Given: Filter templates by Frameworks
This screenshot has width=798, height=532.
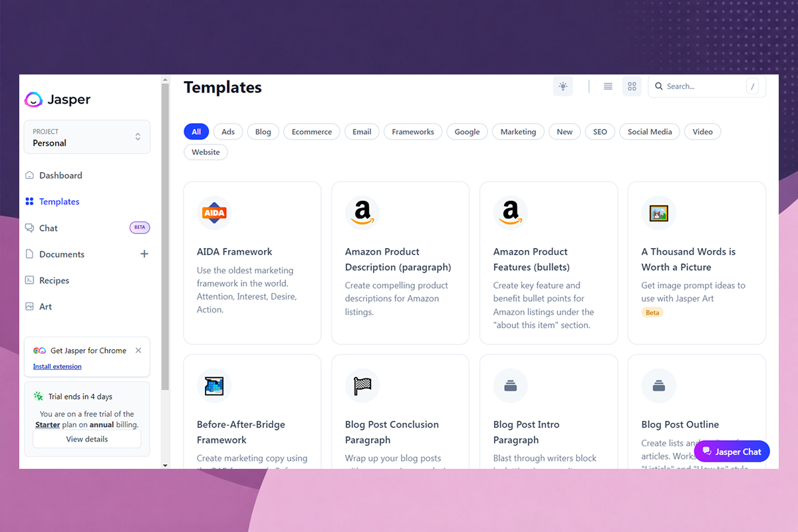Looking at the screenshot, I should (x=413, y=132).
